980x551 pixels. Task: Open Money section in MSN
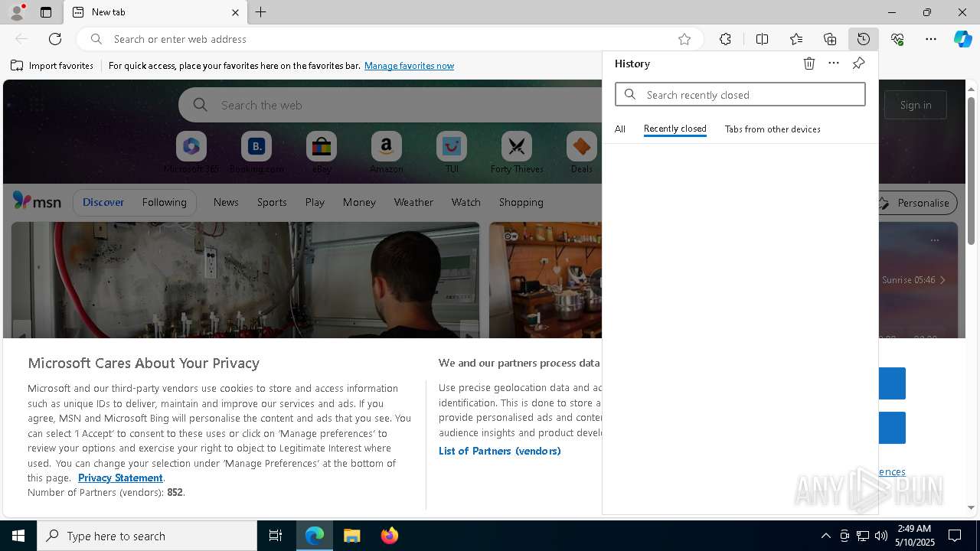[x=359, y=202]
